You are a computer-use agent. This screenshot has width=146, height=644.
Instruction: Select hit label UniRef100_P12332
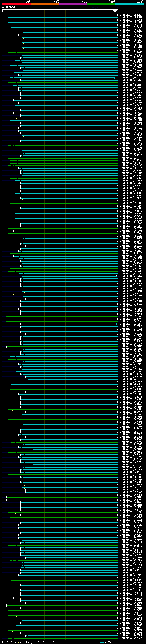point(131,58)
